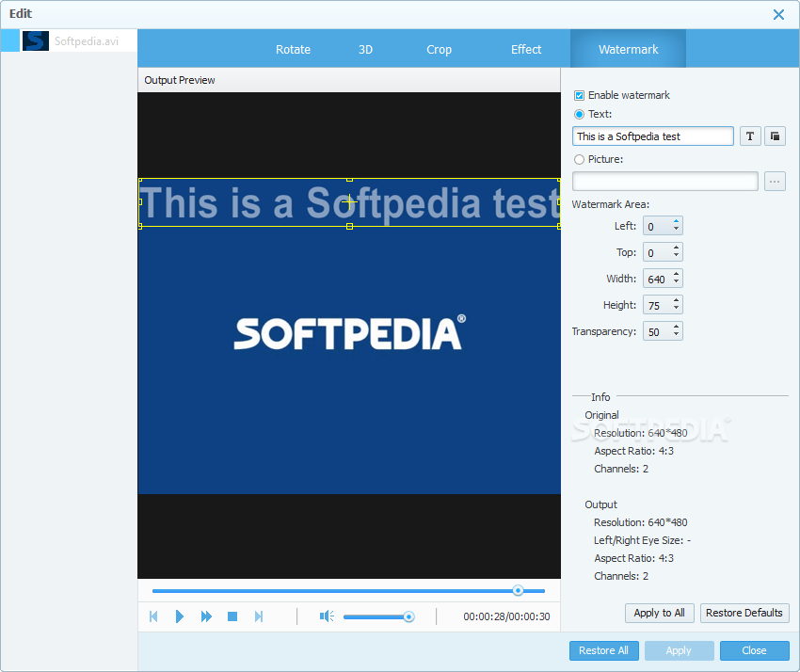
Task: Select the Text watermark radio button
Action: 579,114
